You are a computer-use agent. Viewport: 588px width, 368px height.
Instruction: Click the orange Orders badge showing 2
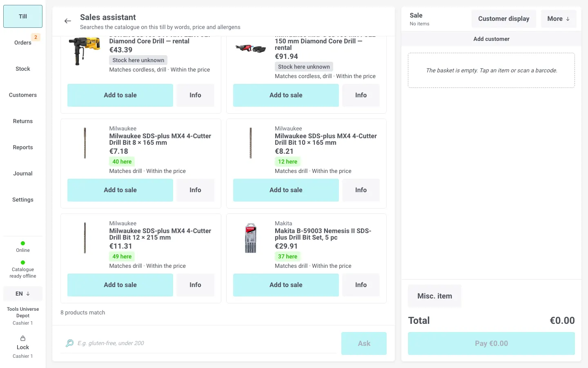(36, 37)
